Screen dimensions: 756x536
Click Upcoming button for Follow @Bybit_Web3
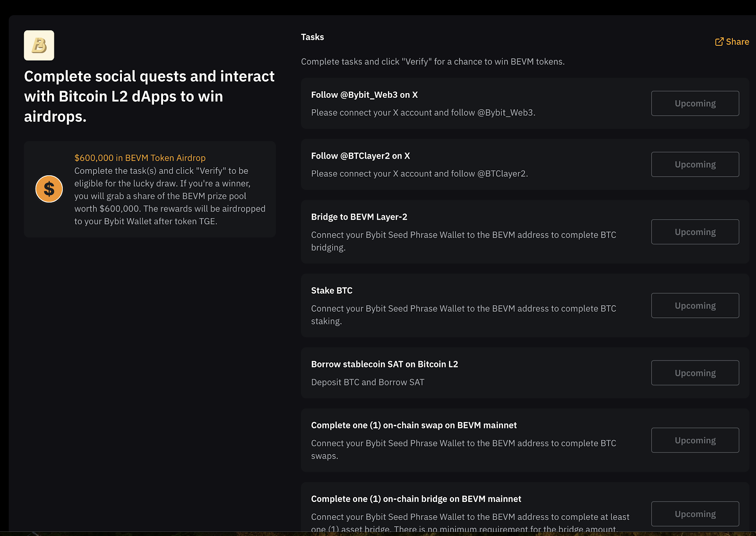(x=695, y=103)
